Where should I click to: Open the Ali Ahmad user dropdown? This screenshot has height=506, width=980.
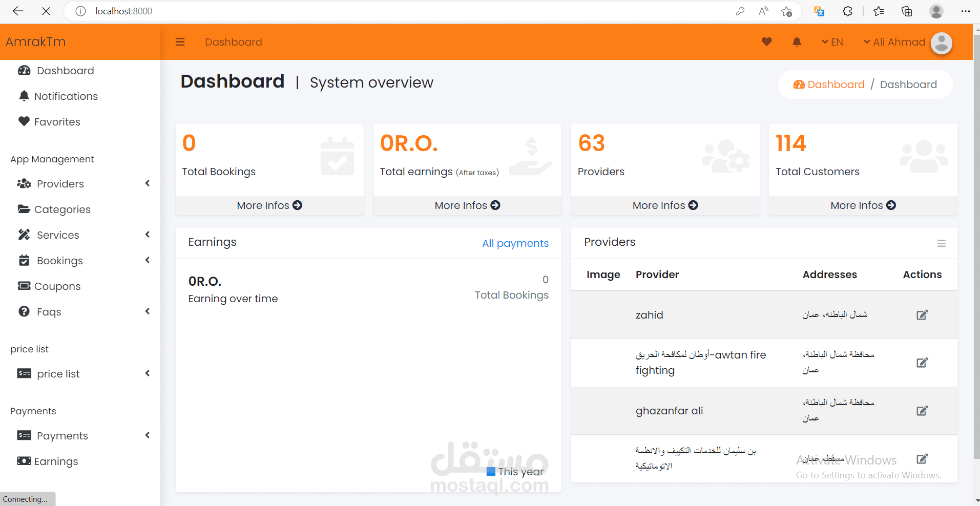tap(894, 42)
